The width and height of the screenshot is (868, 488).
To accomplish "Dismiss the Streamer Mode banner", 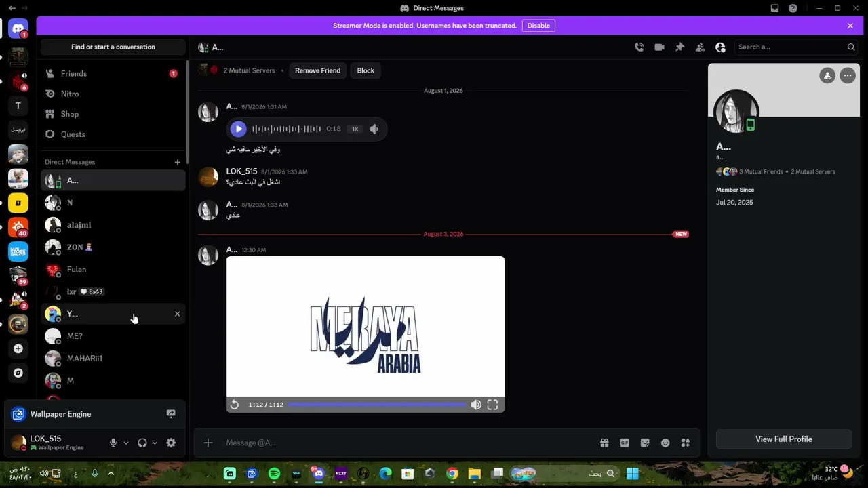I will [x=850, y=26].
